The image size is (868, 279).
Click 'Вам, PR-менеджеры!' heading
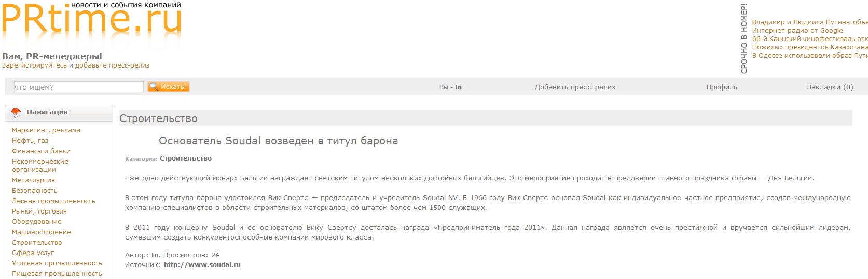(x=52, y=56)
